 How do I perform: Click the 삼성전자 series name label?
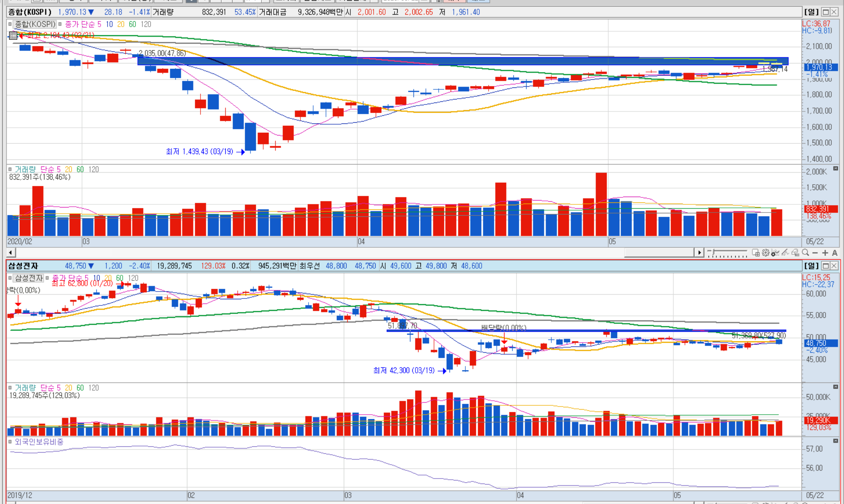coord(29,278)
